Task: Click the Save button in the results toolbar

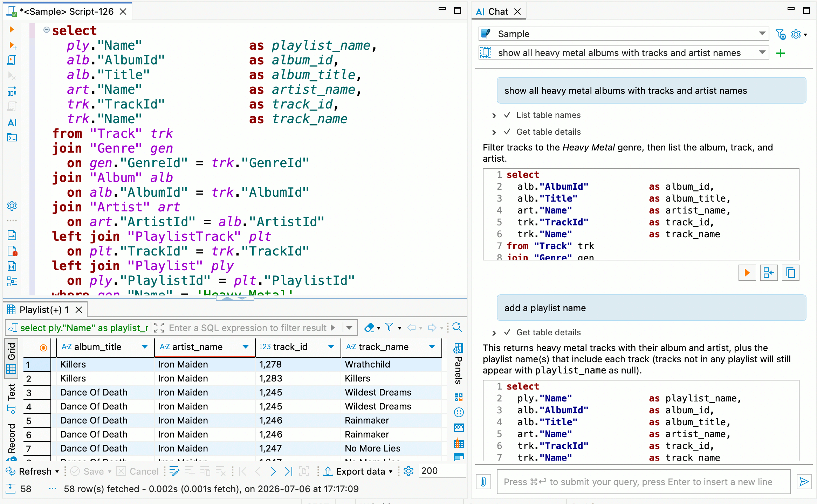Action: pos(88,471)
